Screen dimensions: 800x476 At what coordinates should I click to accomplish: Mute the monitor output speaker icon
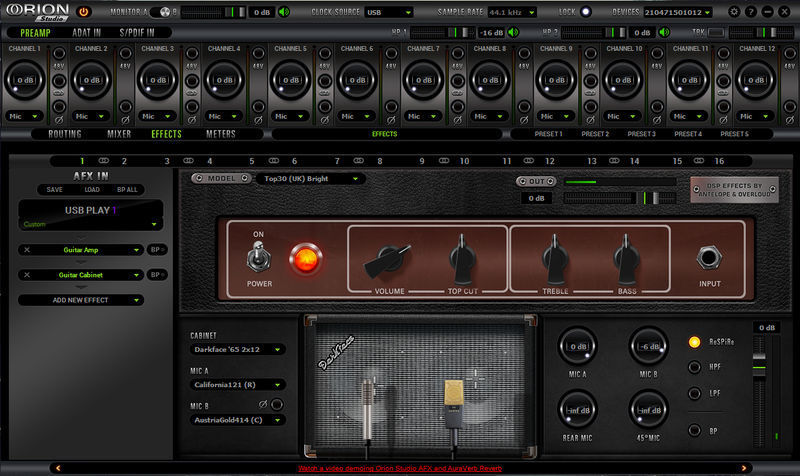[x=284, y=12]
